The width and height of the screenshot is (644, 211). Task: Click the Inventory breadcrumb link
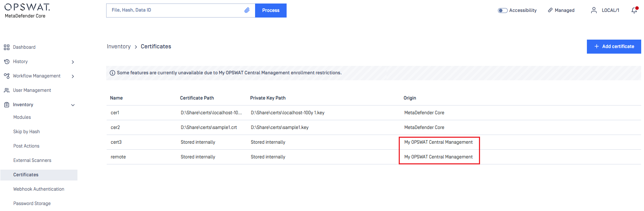tap(118, 47)
